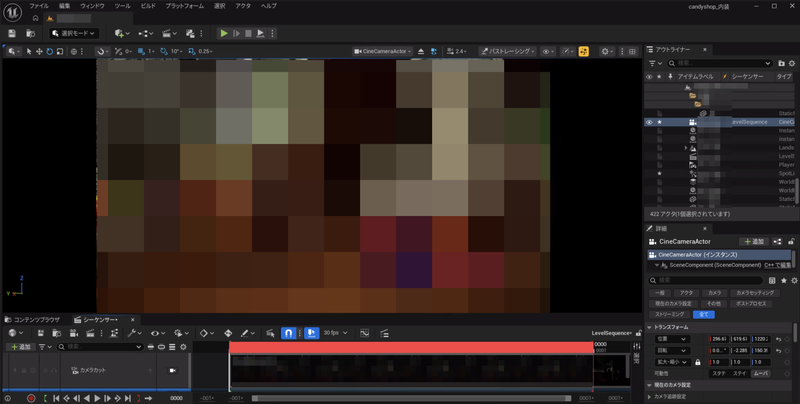Image resolution: width=800 pixels, height=404 pixels.
Task: Open the sequencer curve editor icon
Action: point(364,332)
